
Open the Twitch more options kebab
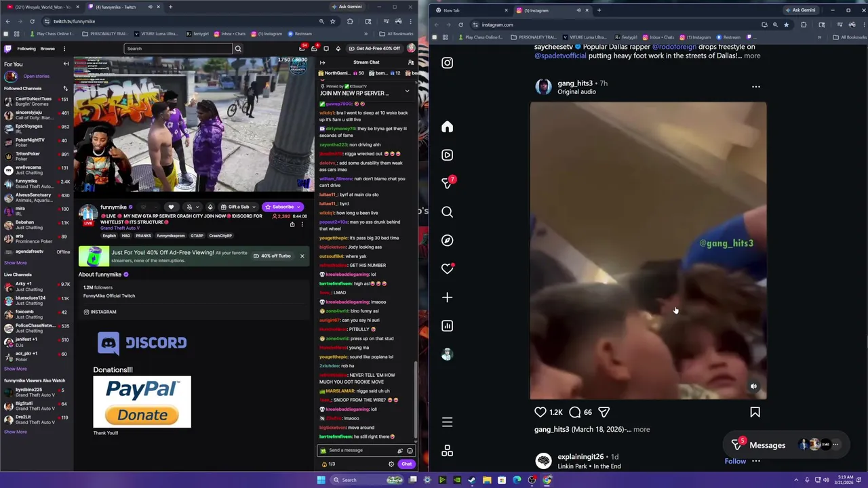(x=64, y=49)
